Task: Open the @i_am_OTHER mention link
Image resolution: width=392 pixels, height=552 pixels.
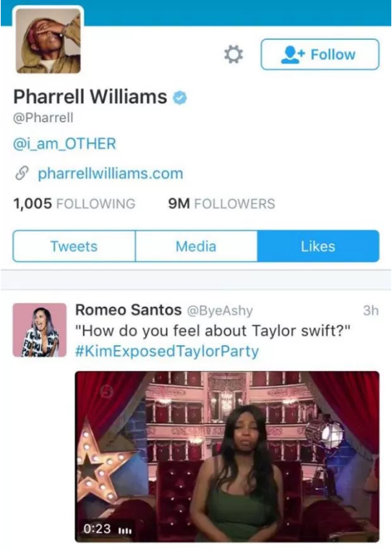Action: tap(64, 144)
